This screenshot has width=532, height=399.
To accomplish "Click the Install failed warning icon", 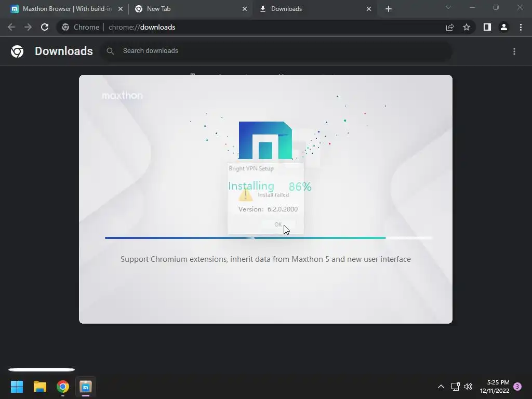I will [245, 195].
